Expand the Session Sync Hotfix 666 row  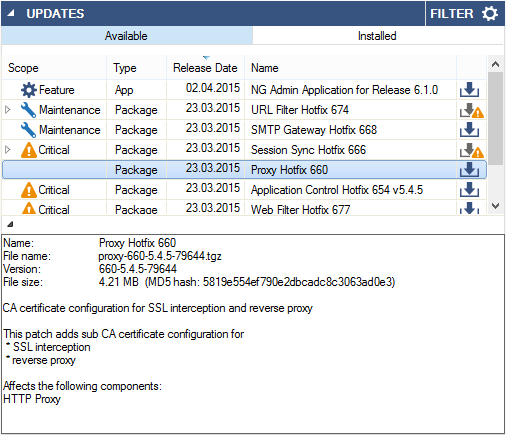8,150
